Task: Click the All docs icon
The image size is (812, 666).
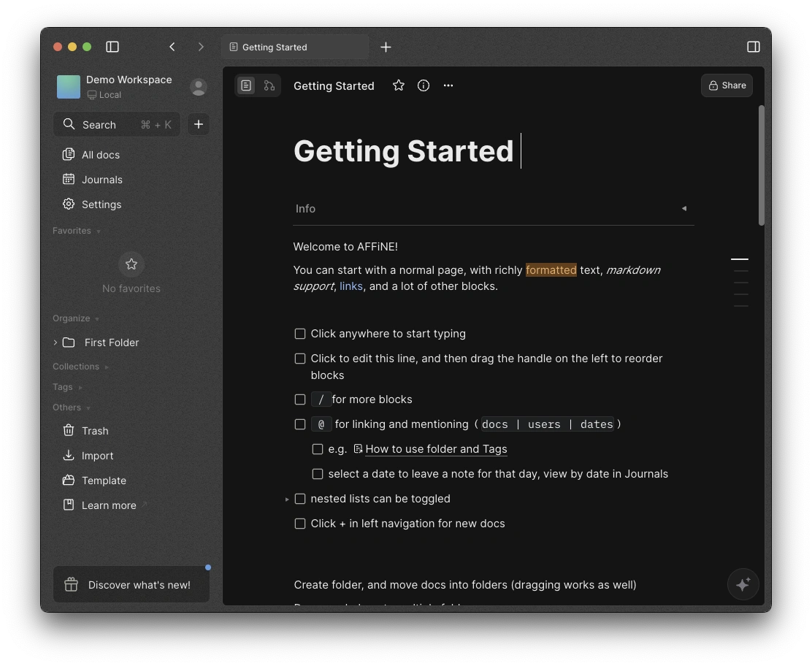Action: pyautogui.click(x=69, y=154)
